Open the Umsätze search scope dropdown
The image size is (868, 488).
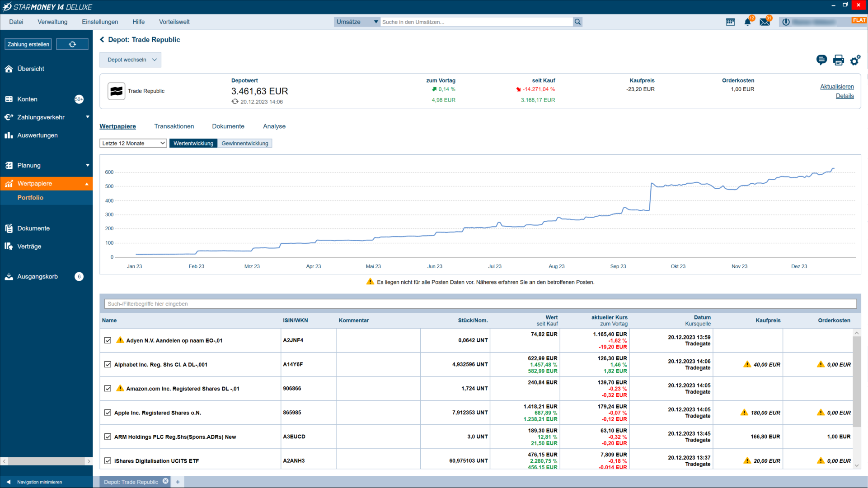(357, 22)
